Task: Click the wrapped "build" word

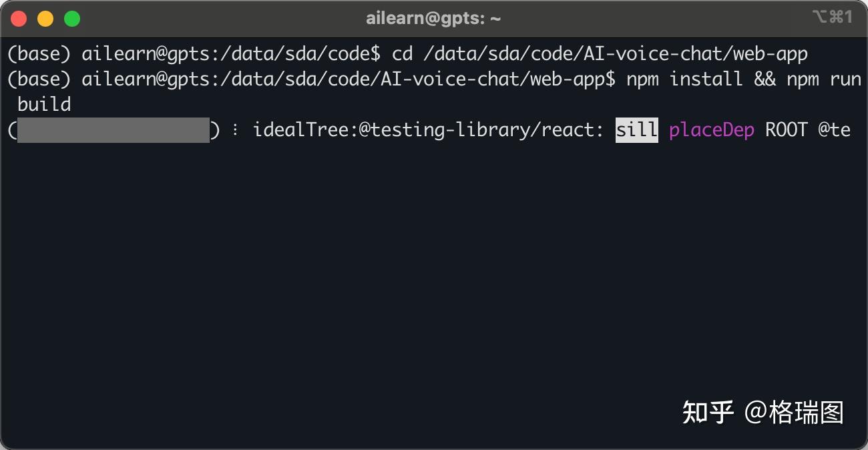Action: (44, 104)
